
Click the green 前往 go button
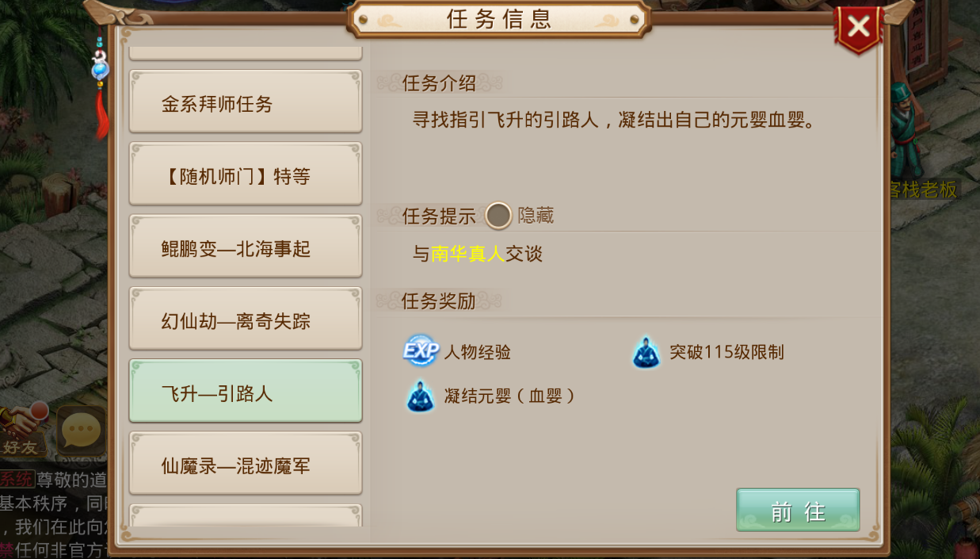coord(798,511)
